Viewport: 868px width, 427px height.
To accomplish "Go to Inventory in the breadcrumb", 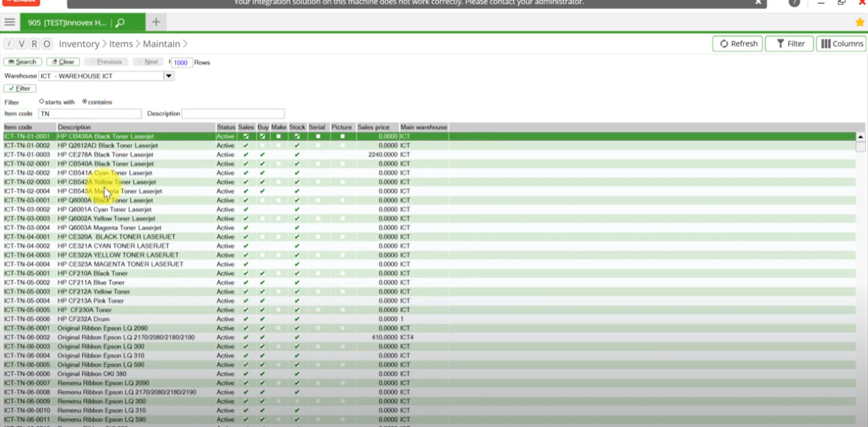I will (x=79, y=44).
